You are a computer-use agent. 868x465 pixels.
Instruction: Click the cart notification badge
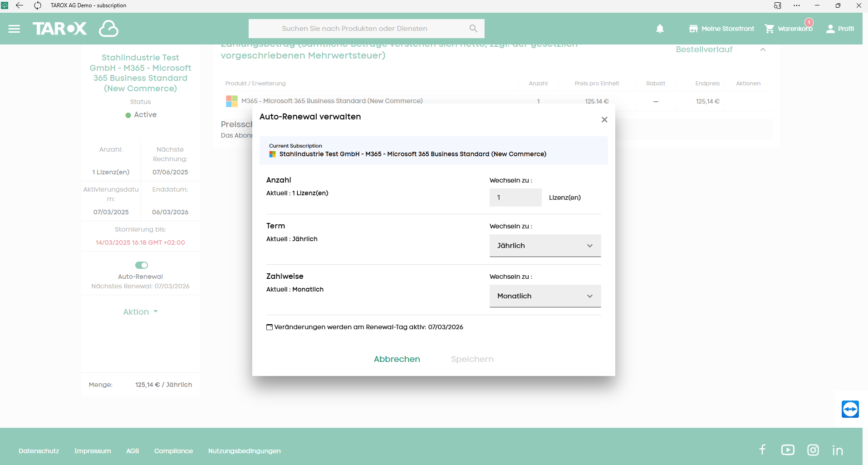[x=809, y=22]
